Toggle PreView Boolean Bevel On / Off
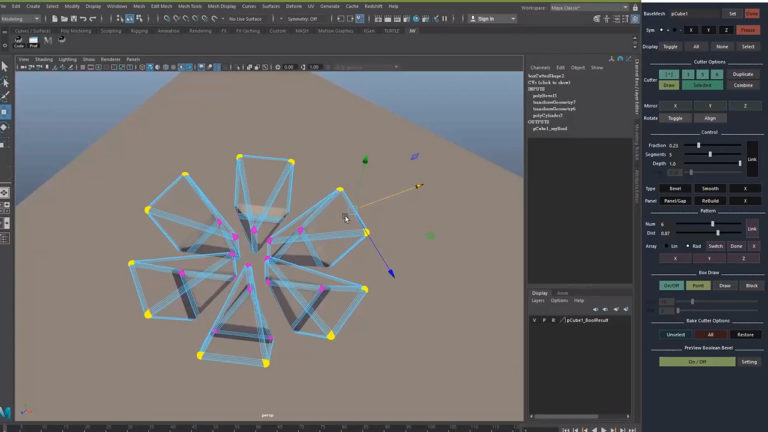Image resolution: width=768 pixels, height=432 pixels. pos(697,361)
